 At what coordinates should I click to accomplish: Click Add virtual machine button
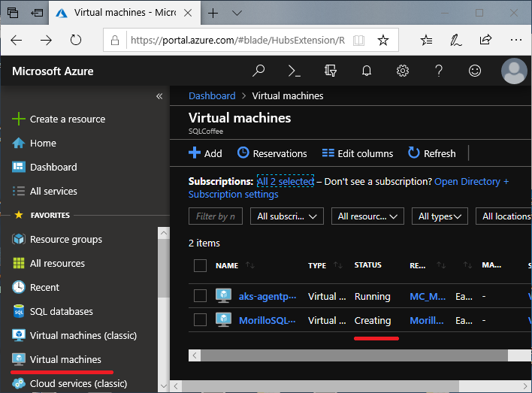[205, 153]
